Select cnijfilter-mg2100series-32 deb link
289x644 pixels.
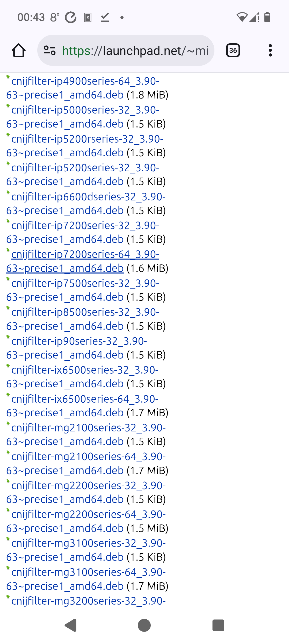(88, 428)
